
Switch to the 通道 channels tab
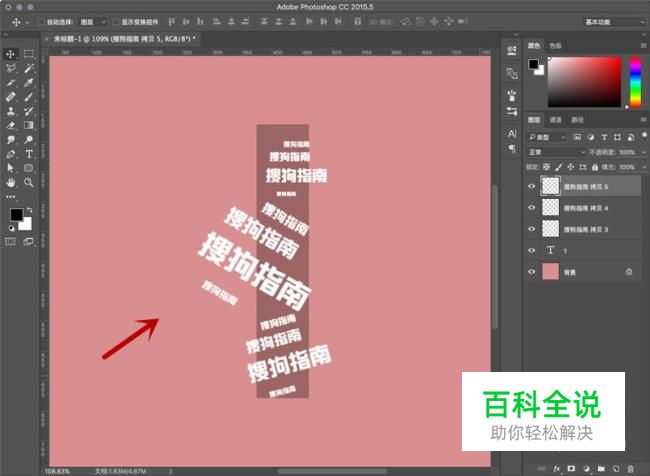point(555,120)
